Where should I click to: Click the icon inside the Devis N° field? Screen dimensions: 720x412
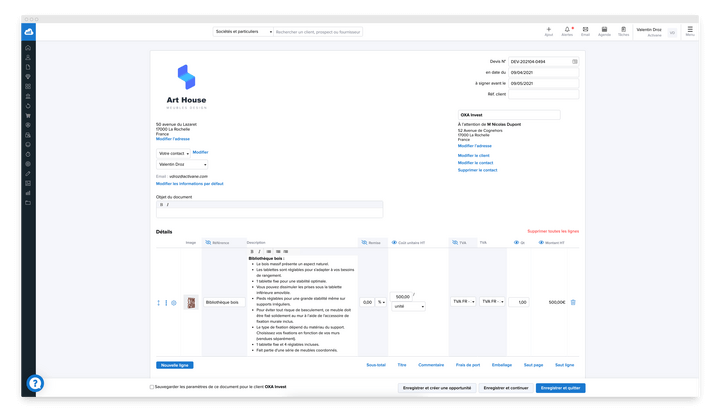point(574,62)
